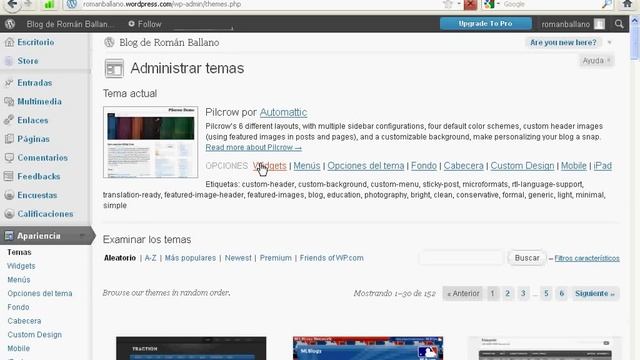
Task: Click the red stop loading button
Action: 470,4
